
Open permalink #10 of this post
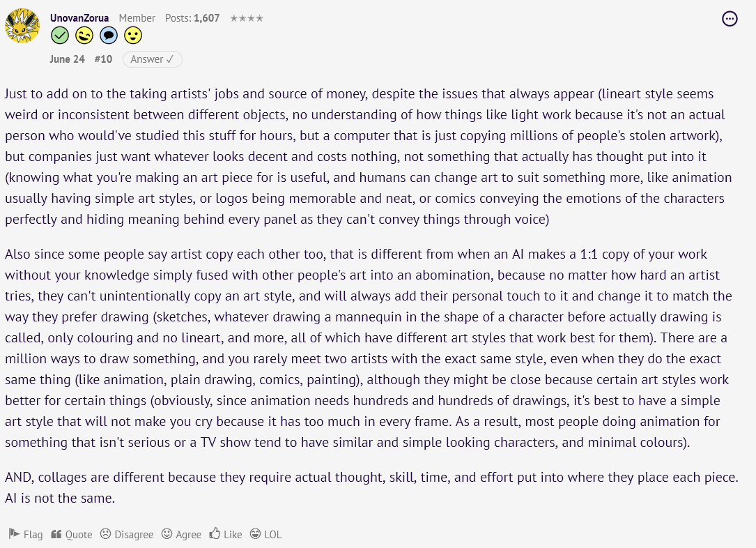[103, 59]
